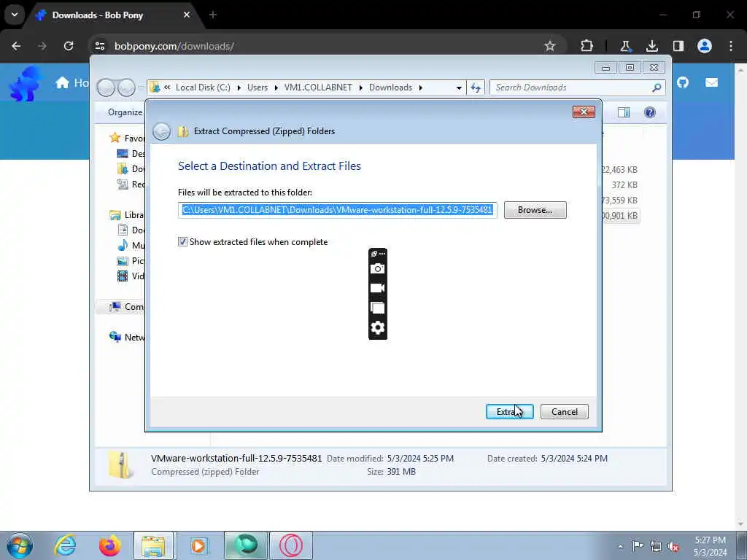Select Users in the address breadcrumb
This screenshot has height=560, width=747.
(258, 87)
